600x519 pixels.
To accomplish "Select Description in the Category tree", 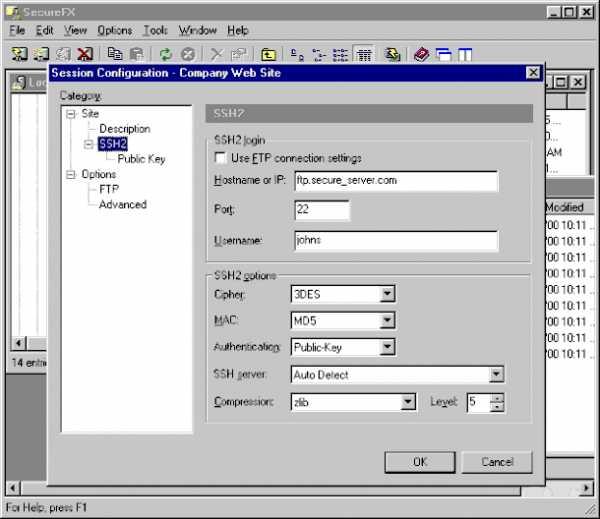I will pos(125,129).
